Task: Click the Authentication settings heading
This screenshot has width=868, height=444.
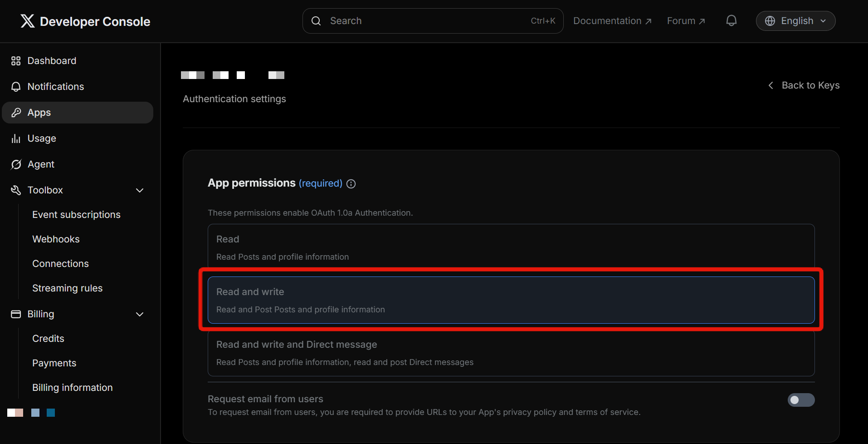Action: click(x=234, y=99)
